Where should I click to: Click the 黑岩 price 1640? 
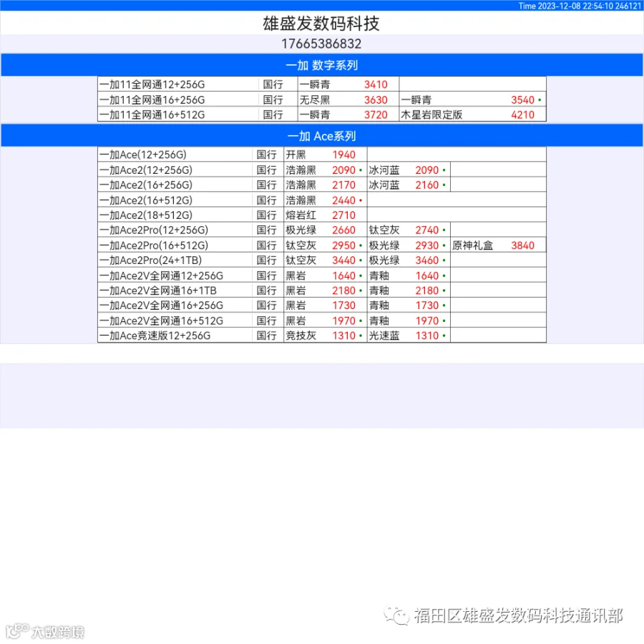(x=343, y=275)
